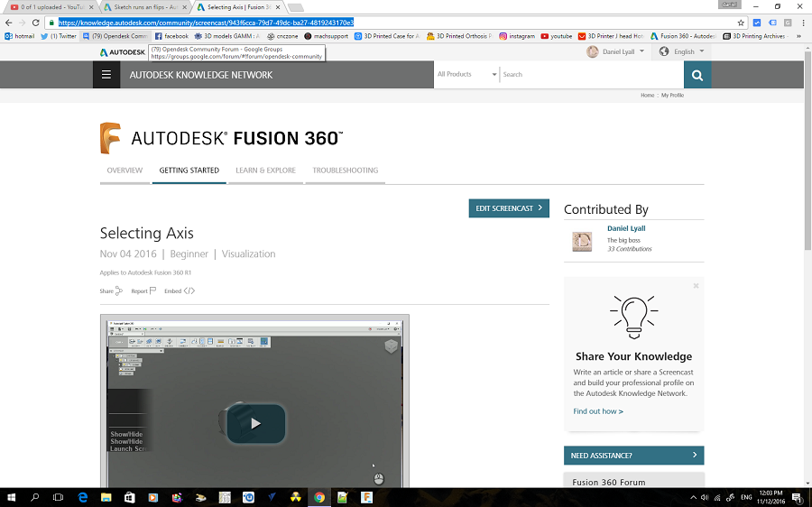Open the Troubleshooting tab
Screen dimensions: 812x507
pyautogui.click(x=345, y=171)
